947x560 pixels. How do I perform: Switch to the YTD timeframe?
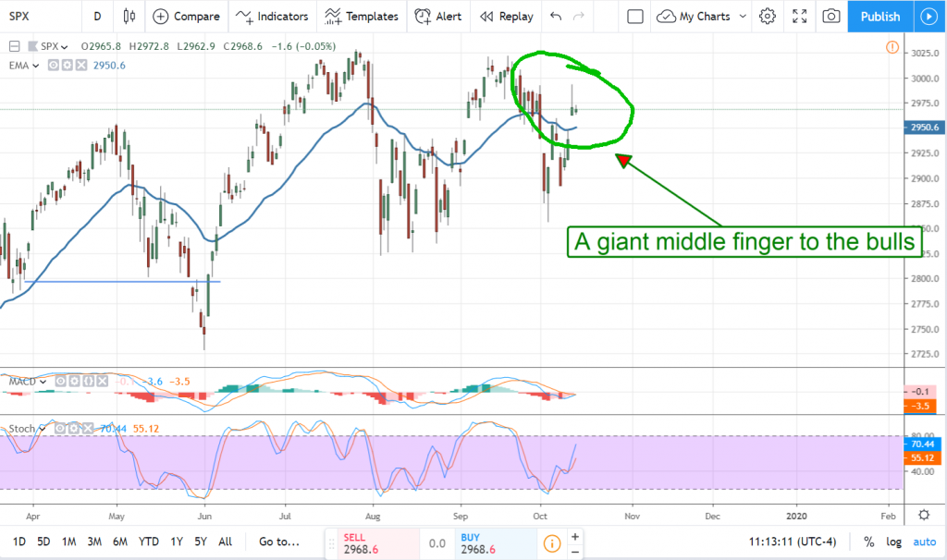(x=148, y=542)
